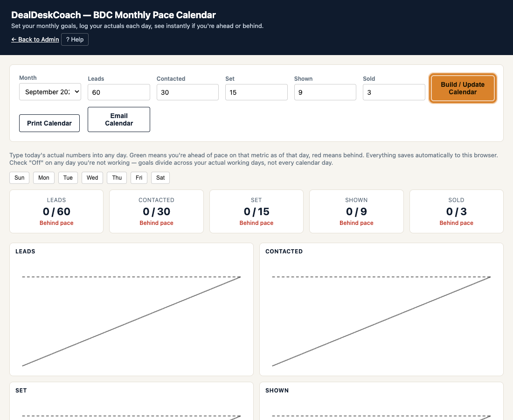Select the Sold goal input field
This screenshot has width=513, height=420.
point(394,92)
